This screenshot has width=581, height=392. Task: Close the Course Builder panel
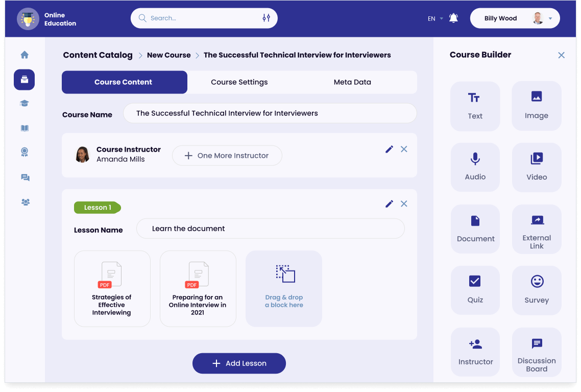pyautogui.click(x=561, y=55)
